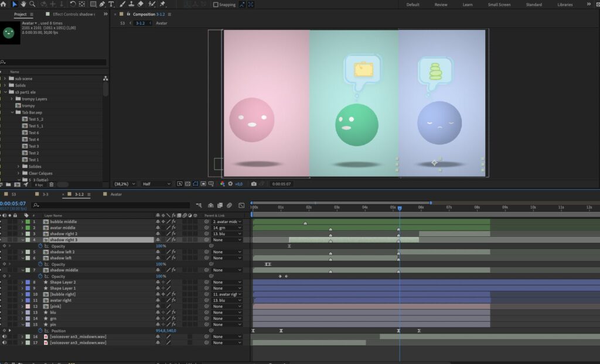Select the Pen tool
This screenshot has height=364, width=600.
point(102,4)
